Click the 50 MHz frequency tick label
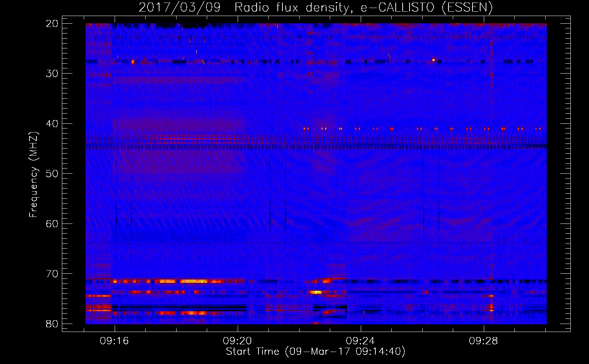 52,174
